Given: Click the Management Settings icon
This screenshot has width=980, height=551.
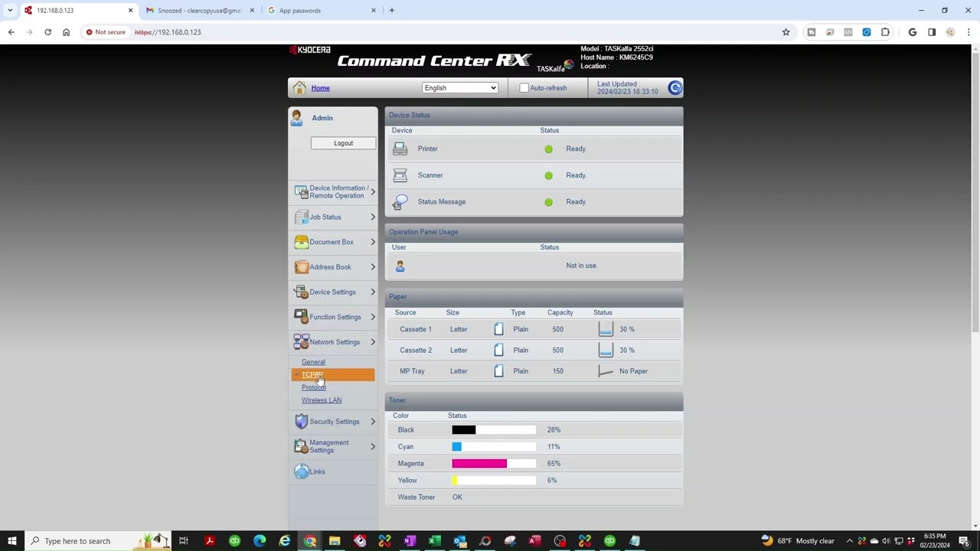Looking at the screenshot, I should (301, 446).
